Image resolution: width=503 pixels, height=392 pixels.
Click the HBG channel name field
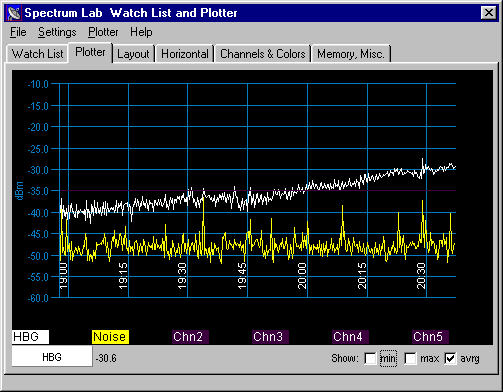point(52,357)
